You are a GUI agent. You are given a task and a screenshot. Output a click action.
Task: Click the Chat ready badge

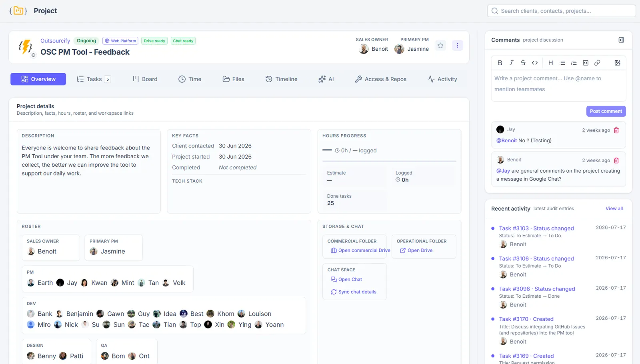183,41
